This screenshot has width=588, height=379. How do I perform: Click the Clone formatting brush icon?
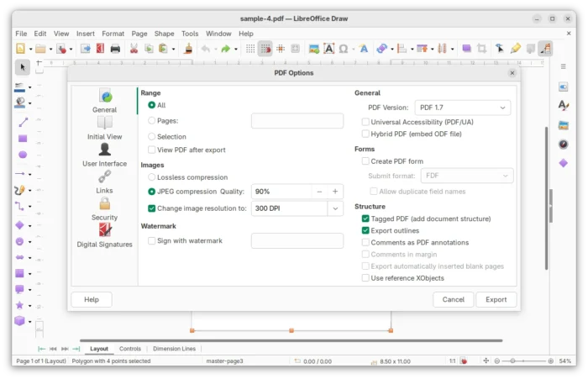pos(189,49)
